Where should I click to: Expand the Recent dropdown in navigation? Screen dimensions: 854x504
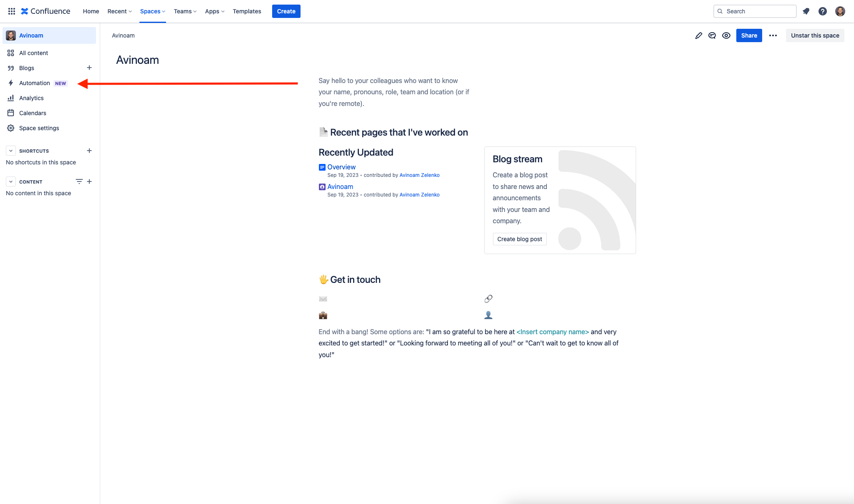119,11
